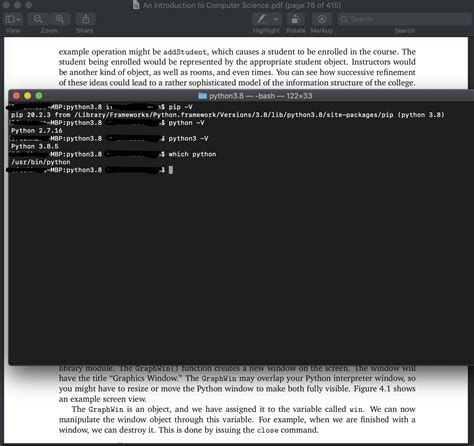
Task: Click the Terminal cursor block at last prompt
Action: (171, 170)
